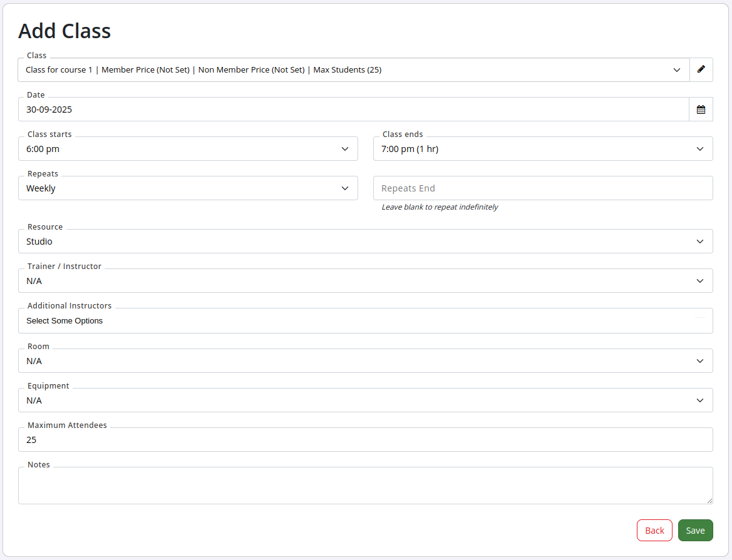The width and height of the screenshot is (732, 560).
Task: Click the Maximum Attendees input field
Action: pyautogui.click(x=365, y=440)
